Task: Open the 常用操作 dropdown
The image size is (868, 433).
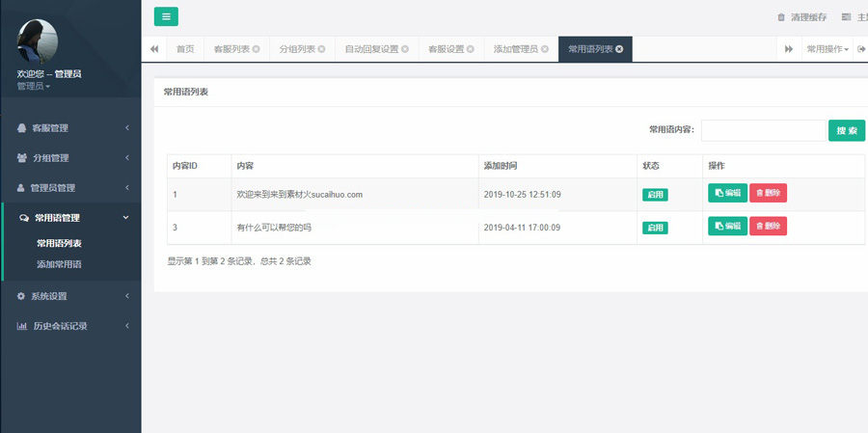Action: (x=827, y=49)
